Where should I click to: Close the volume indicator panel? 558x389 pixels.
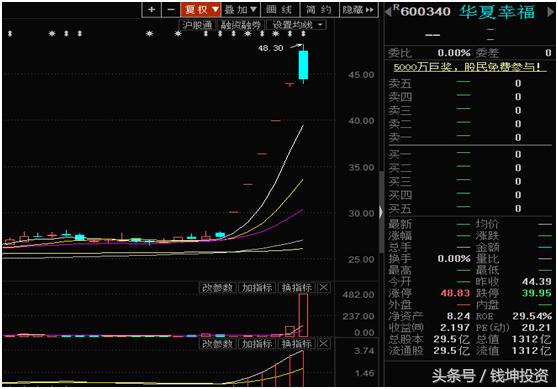(x=323, y=288)
